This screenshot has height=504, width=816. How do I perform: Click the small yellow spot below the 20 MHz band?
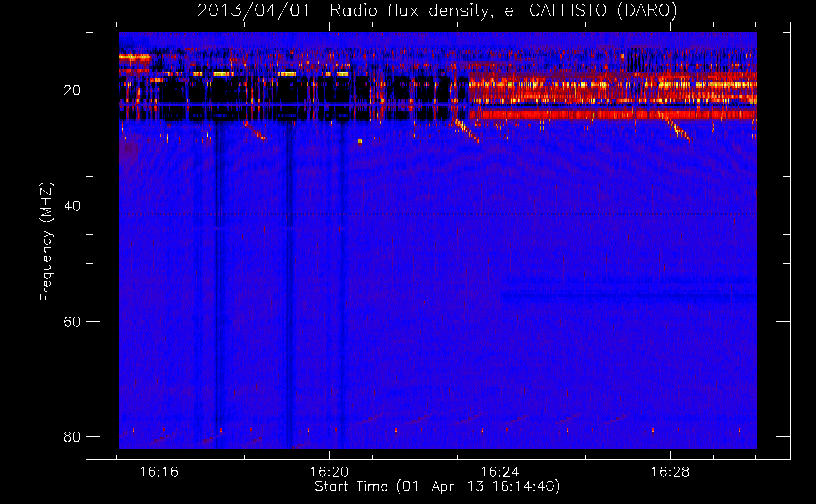click(x=360, y=141)
